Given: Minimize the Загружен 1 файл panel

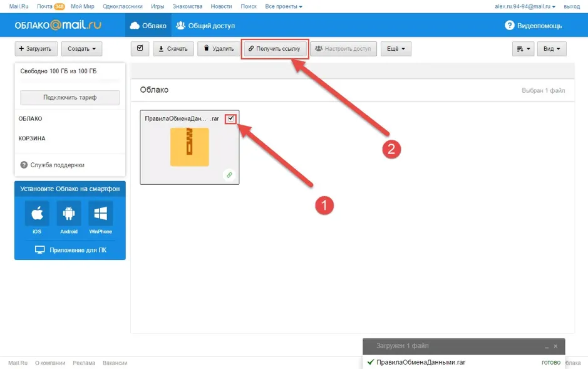Looking at the screenshot, I should coord(547,346).
